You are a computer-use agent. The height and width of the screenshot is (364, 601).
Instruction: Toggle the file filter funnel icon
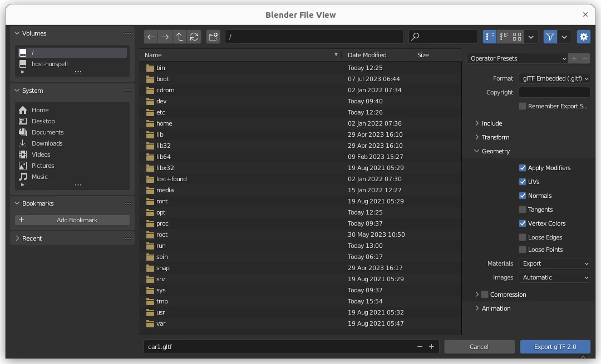(550, 37)
